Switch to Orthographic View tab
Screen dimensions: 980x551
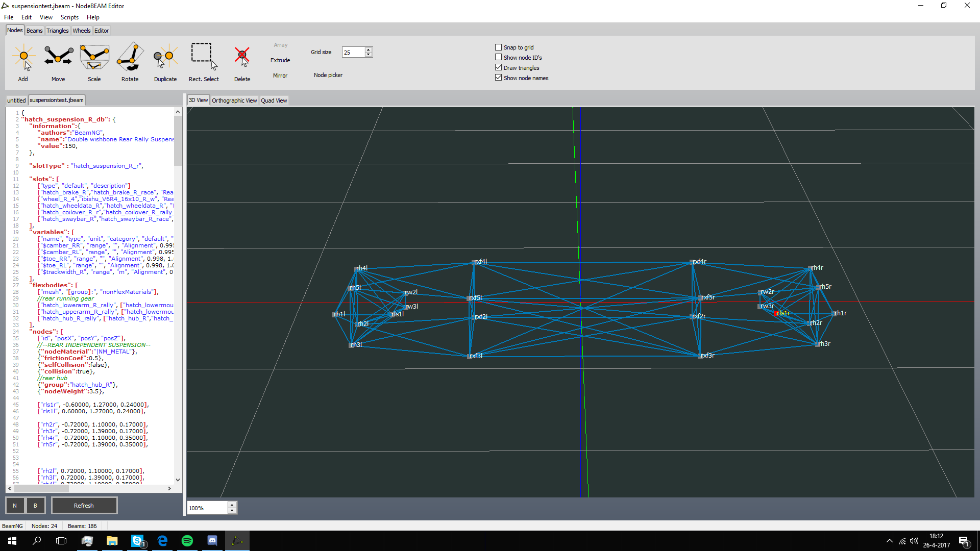[234, 101]
